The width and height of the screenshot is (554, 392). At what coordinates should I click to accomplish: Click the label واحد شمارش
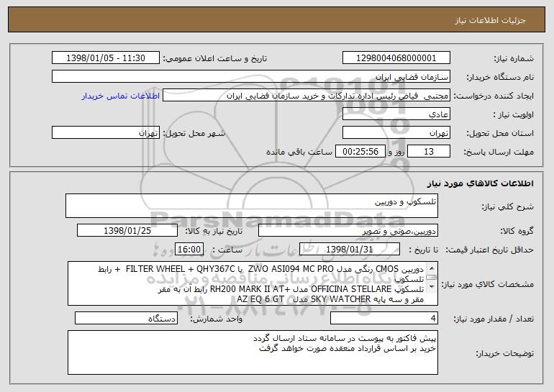[217, 319]
